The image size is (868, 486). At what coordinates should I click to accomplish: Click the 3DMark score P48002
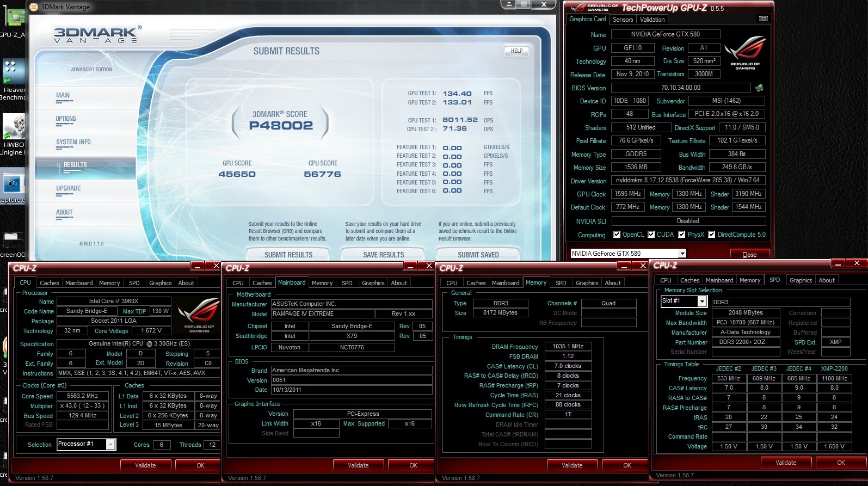(281, 126)
